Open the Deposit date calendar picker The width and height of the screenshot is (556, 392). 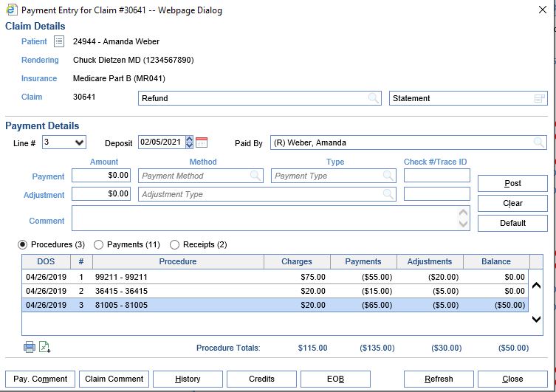coord(202,142)
